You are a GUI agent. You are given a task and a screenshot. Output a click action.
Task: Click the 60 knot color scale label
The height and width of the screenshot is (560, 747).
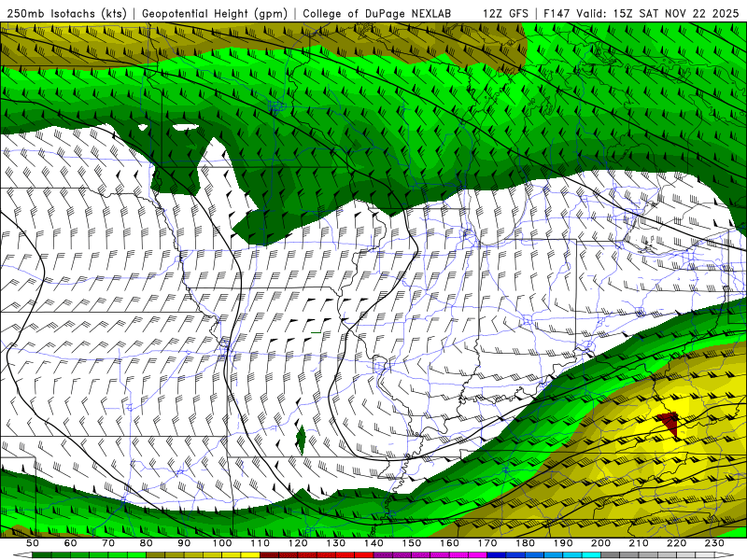(70, 543)
